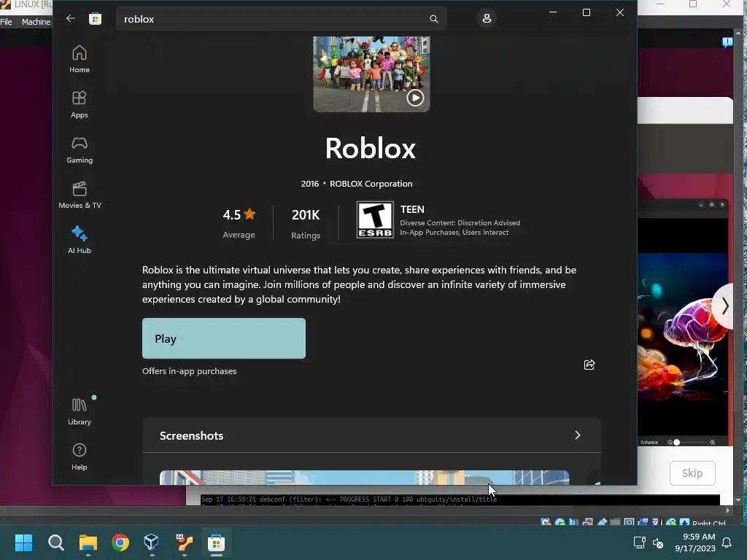Screen dimensions: 747x560
Task: Click the Microsoft Store logo in the title bar
Action: point(96,18)
